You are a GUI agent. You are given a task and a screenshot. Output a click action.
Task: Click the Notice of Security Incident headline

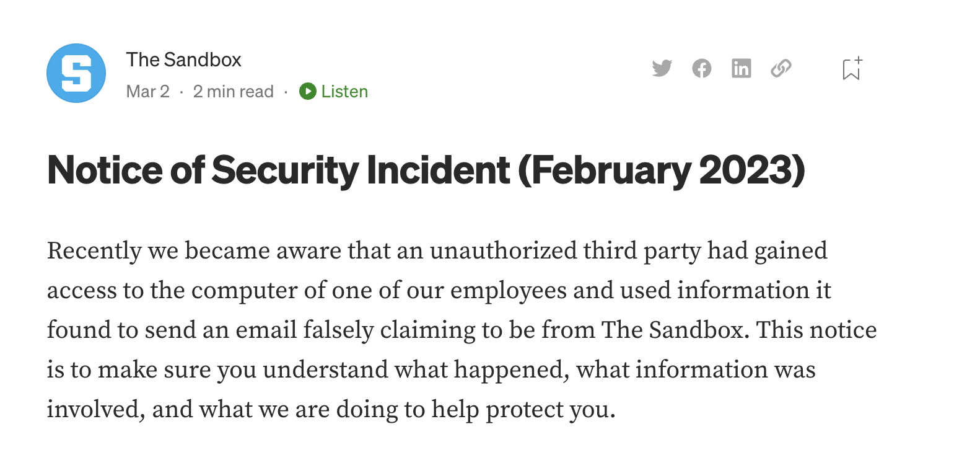426,170
